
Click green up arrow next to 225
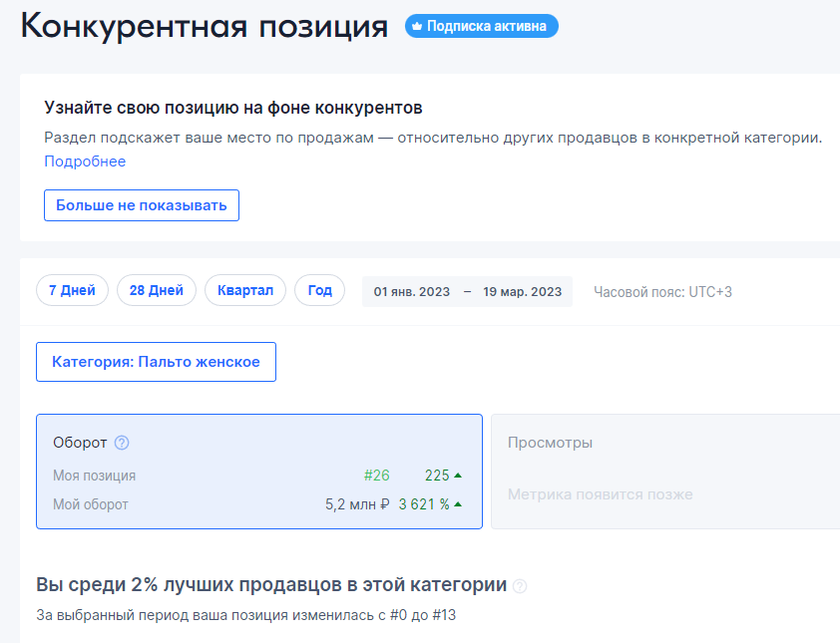[457, 475]
